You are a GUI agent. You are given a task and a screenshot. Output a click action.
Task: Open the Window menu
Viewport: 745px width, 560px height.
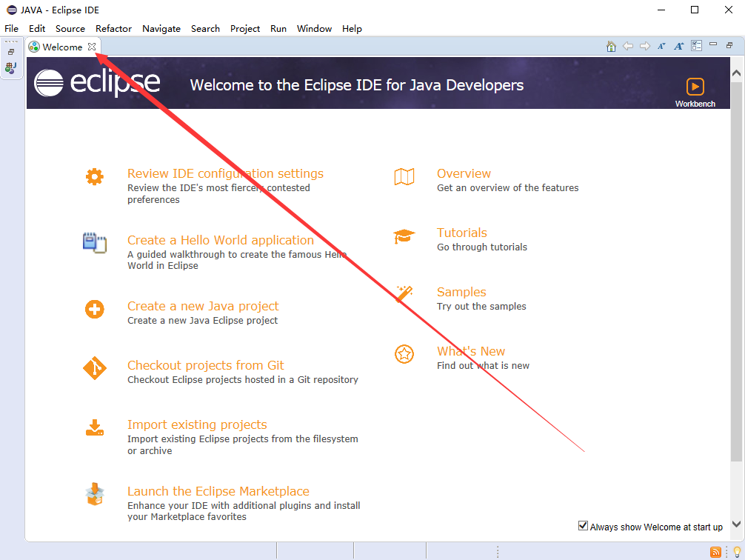pyautogui.click(x=315, y=29)
